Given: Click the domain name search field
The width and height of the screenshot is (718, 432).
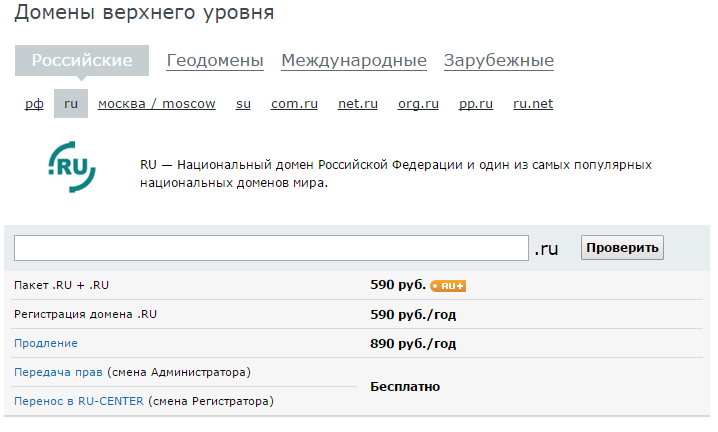Looking at the screenshot, I should (271, 248).
